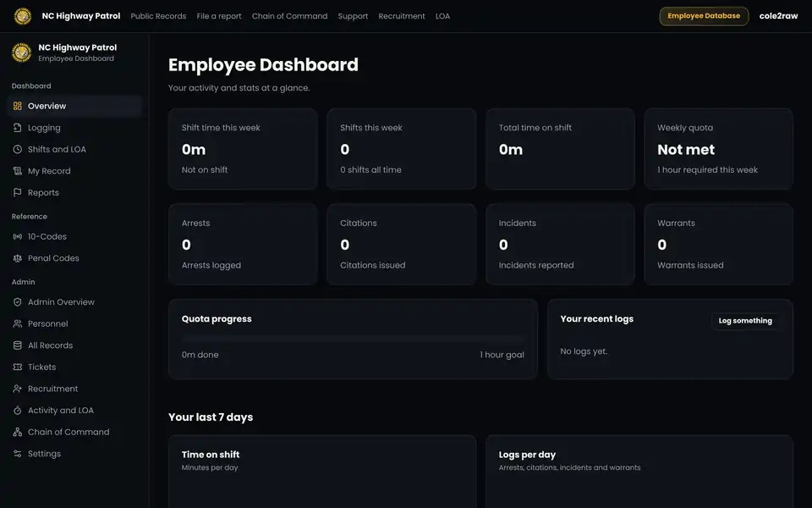Click the Employee Database button
This screenshot has height=508, width=812.
pyautogui.click(x=704, y=16)
